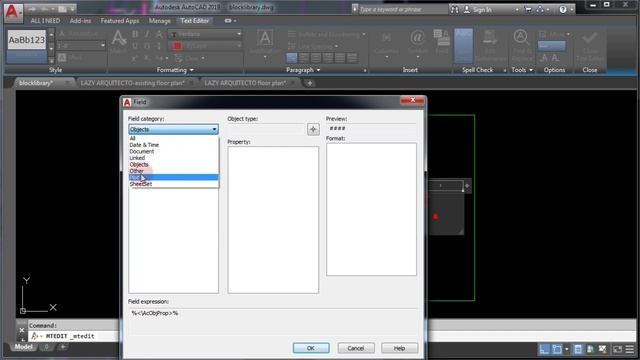The image size is (640, 360).
Task: Toggle Bold in Formatting panel
Action: tap(135, 34)
